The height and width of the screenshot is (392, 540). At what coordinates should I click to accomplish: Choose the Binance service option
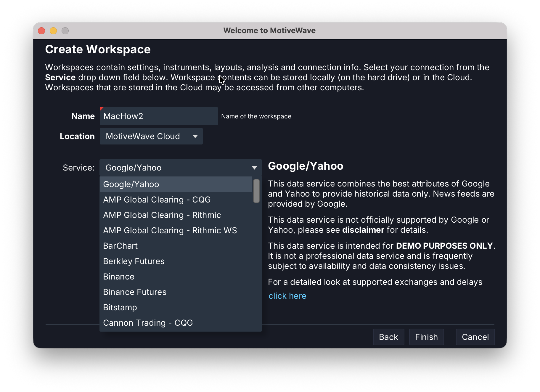(x=176, y=277)
